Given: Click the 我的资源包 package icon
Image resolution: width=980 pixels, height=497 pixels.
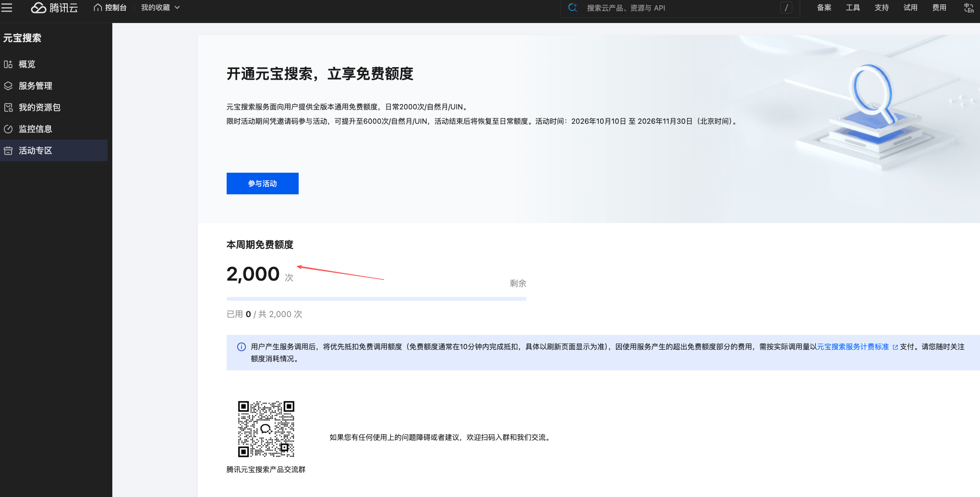Looking at the screenshot, I should click(x=8, y=107).
